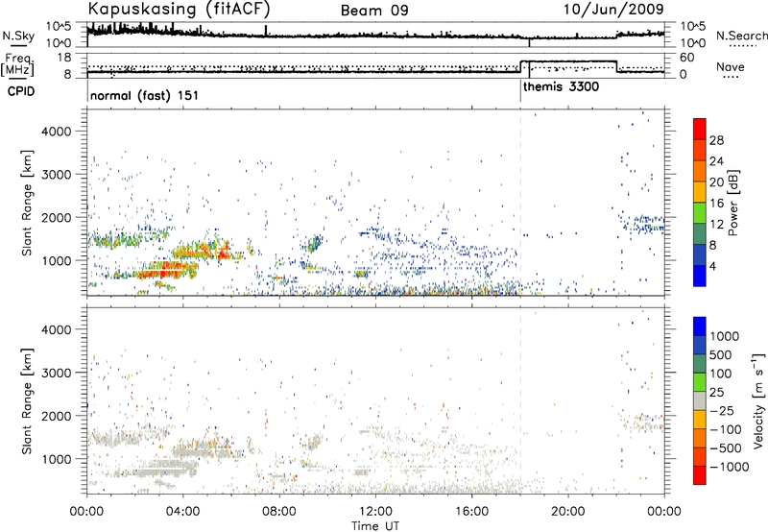
Task: Click the red bottom of the velocity color bar
Action: (700, 475)
